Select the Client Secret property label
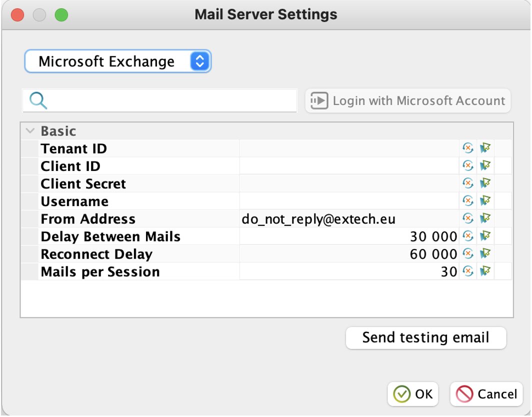Image resolution: width=532 pixels, height=417 pixels. click(83, 184)
